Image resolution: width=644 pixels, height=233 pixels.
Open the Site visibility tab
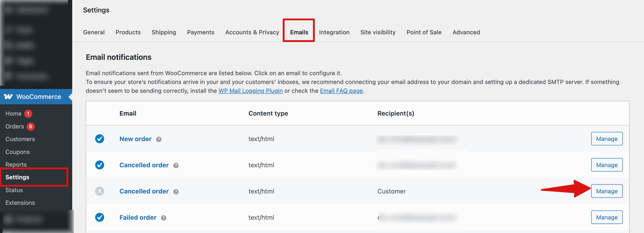tap(378, 32)
